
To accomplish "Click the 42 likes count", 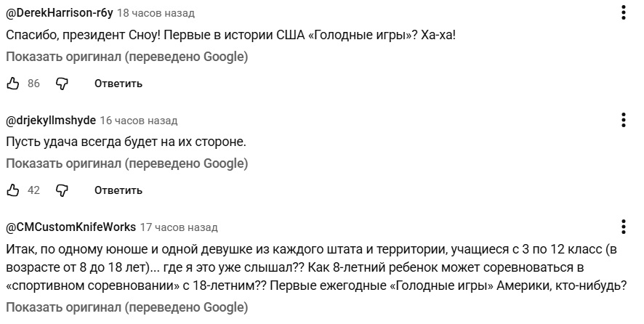I will 33,190.
